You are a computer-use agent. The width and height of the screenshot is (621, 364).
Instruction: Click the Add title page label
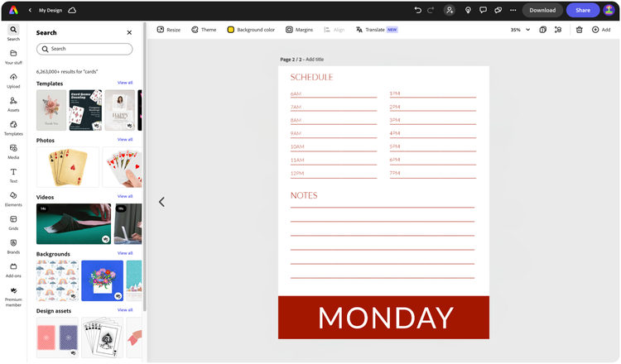[x=315, y=60]
